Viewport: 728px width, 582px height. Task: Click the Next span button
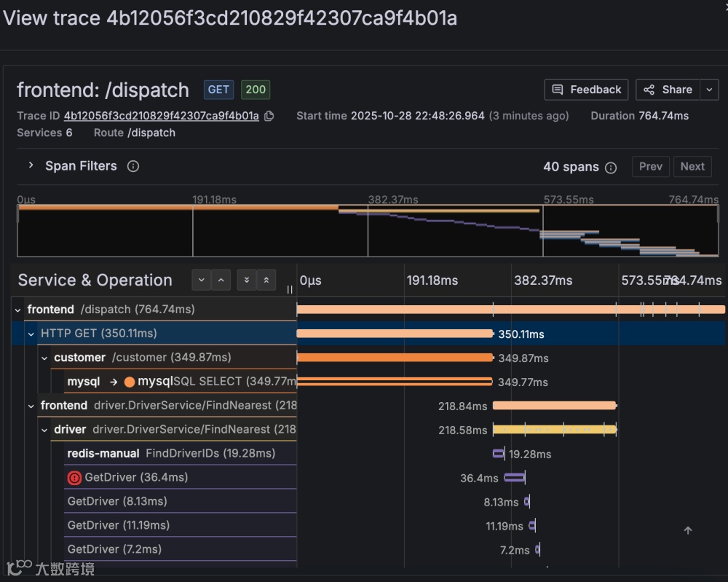(x=692, y=166)
